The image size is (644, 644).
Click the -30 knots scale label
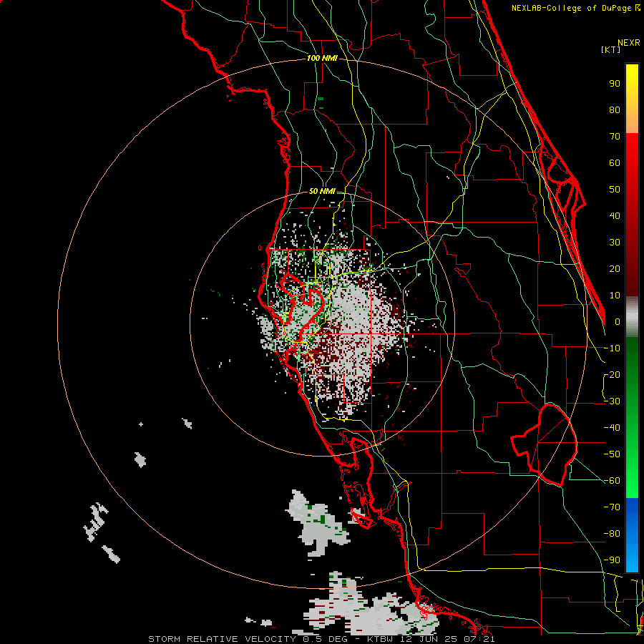612,401
